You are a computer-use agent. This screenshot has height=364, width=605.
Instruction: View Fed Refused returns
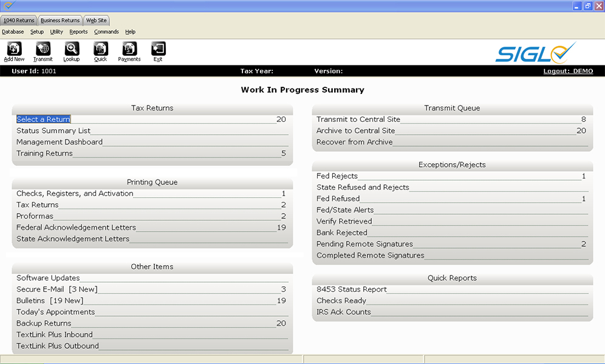coord(338,199)
